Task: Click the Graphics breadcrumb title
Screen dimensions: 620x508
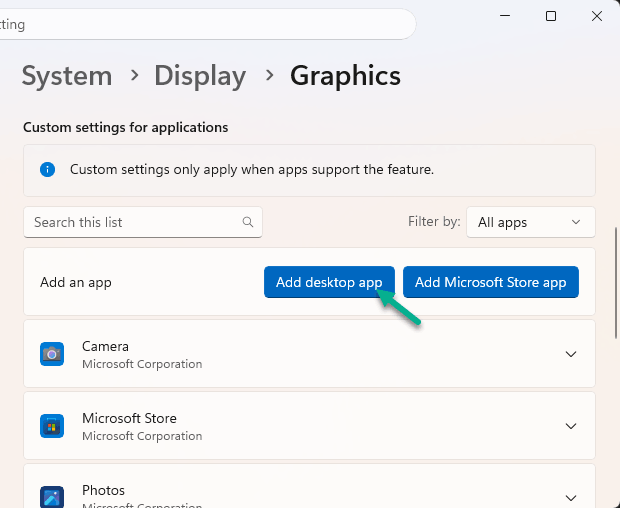Action: coord(345,76)
